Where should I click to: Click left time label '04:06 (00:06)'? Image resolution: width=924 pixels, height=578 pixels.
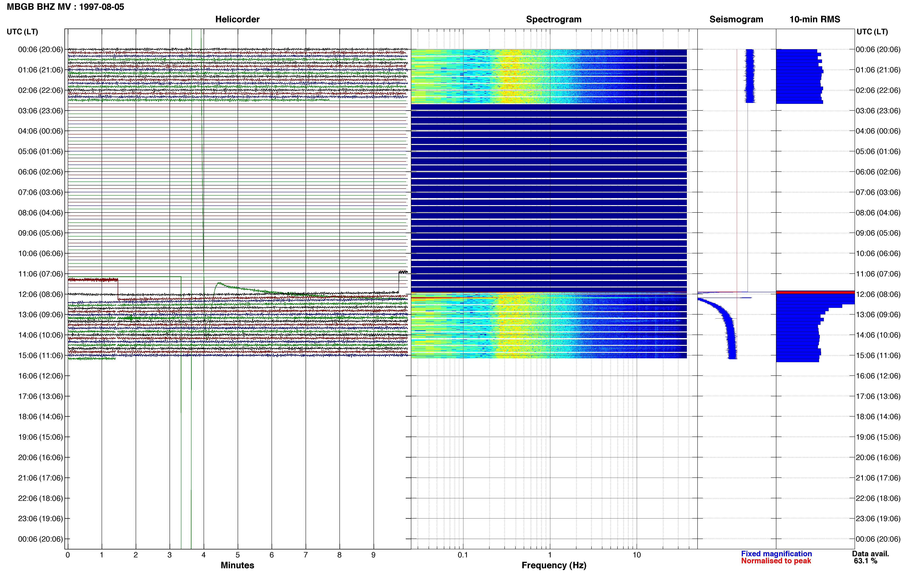tap(40, 131)
